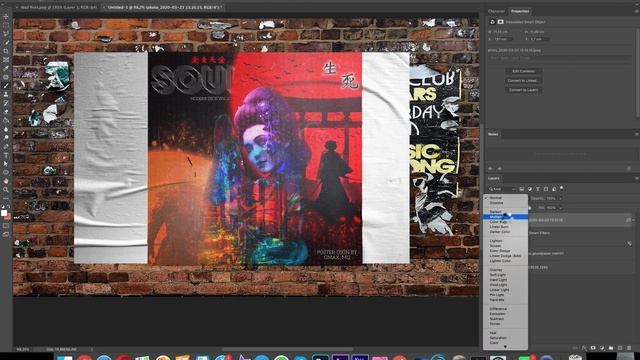640x360 pixels.
Task: Click the Edit Contents button
Action: pyautogui.click(x=524, y=71)
